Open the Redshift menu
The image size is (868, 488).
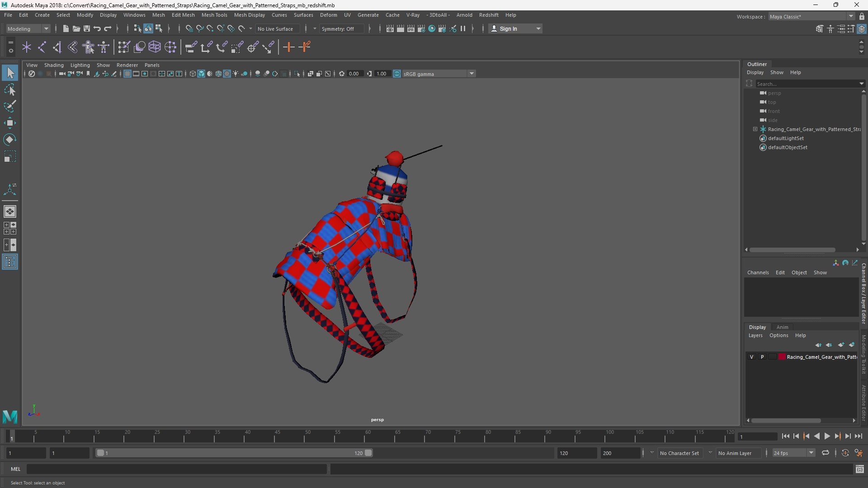click(x=489, y=15)
